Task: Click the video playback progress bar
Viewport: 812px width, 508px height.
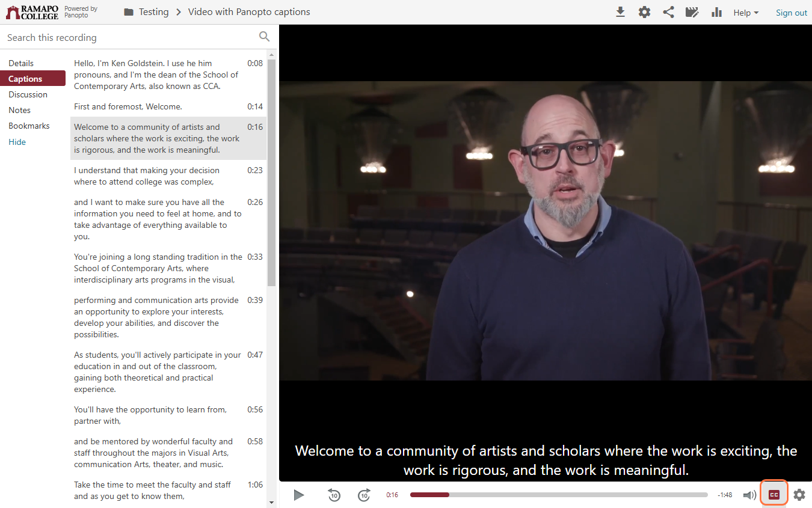Action: 559,495
